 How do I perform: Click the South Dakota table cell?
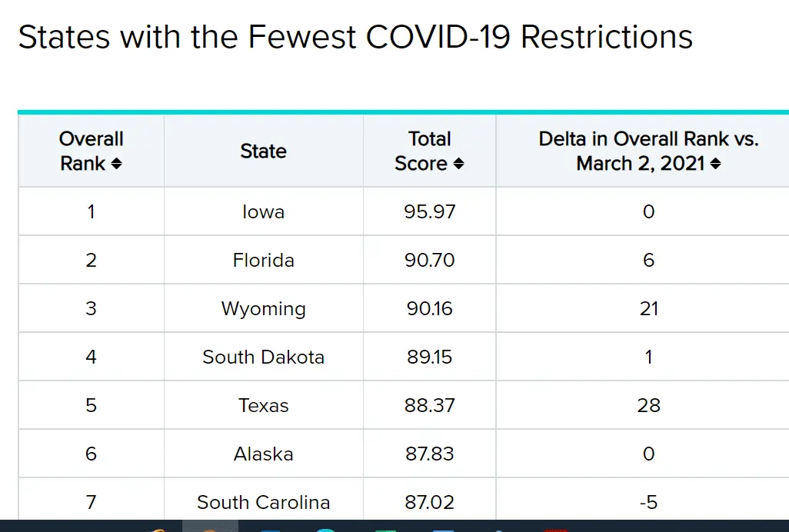coord(263,357)
